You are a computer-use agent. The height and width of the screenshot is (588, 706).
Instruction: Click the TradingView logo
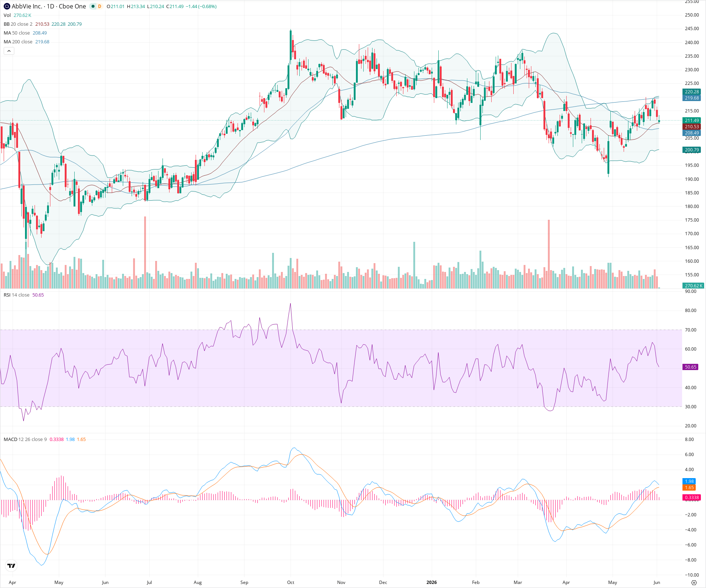point(11,566)
